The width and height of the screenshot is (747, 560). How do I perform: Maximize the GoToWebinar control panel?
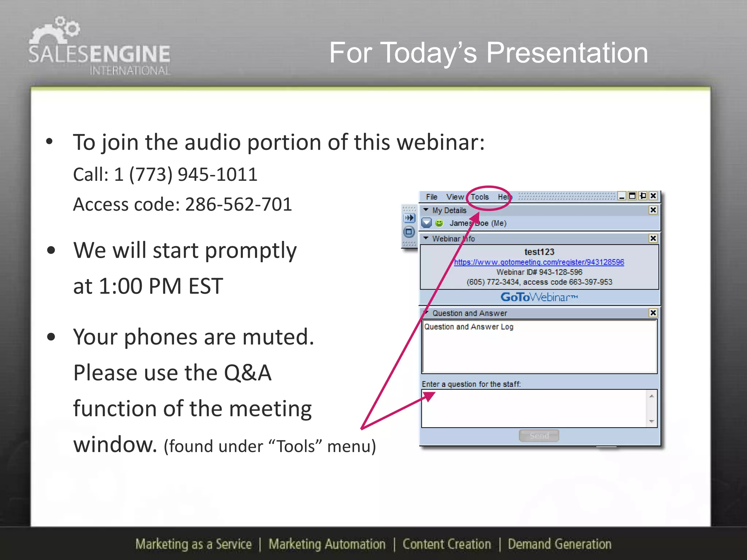pos(632,196)
